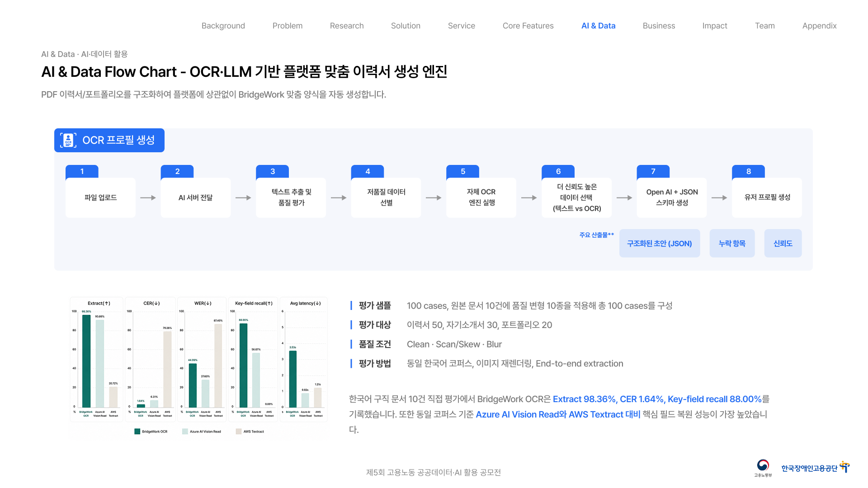This screenshot has width=868, height=488.
Task: Click the 평가 샘플 label
Action: pyautogui.click(x=375, y=305)
